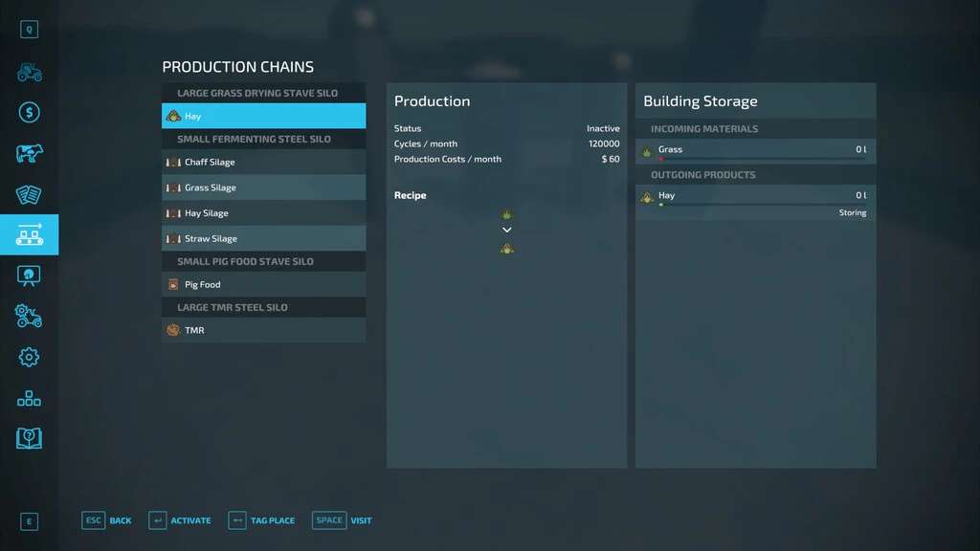Click Activate to start production
980x551 pixels.
(180, 520)
